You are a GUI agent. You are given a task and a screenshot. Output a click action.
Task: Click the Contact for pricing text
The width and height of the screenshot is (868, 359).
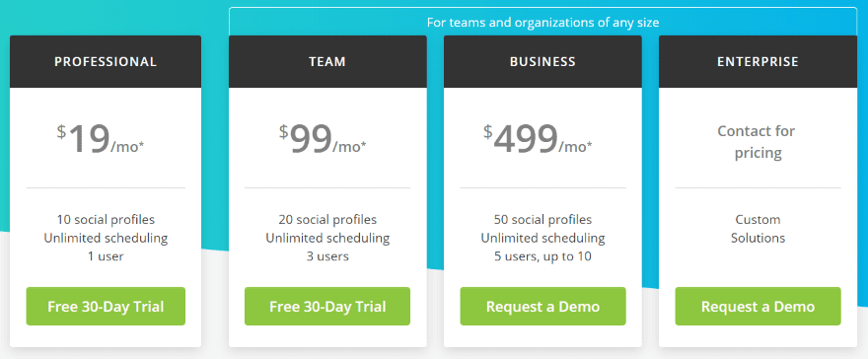(x=757, y=142)
